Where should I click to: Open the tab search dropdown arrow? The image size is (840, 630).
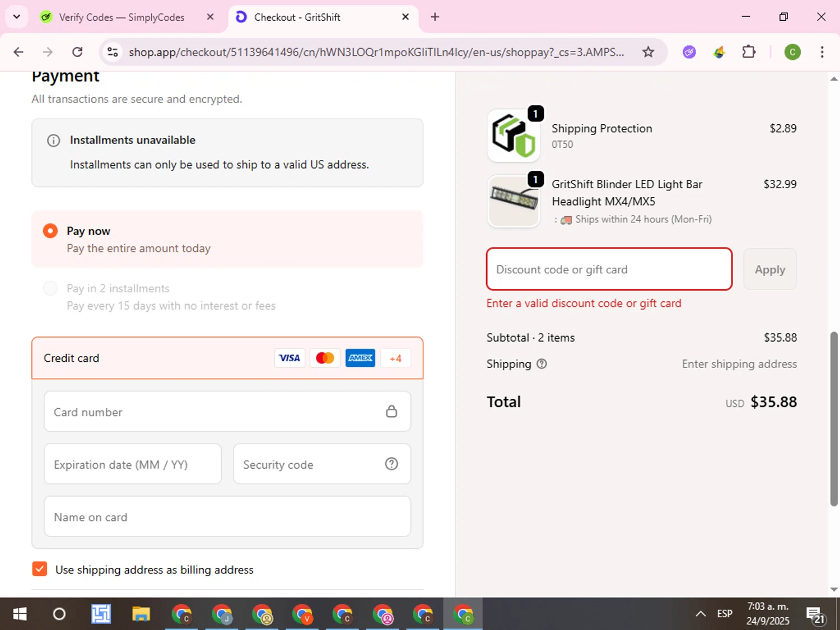point(17,17)
